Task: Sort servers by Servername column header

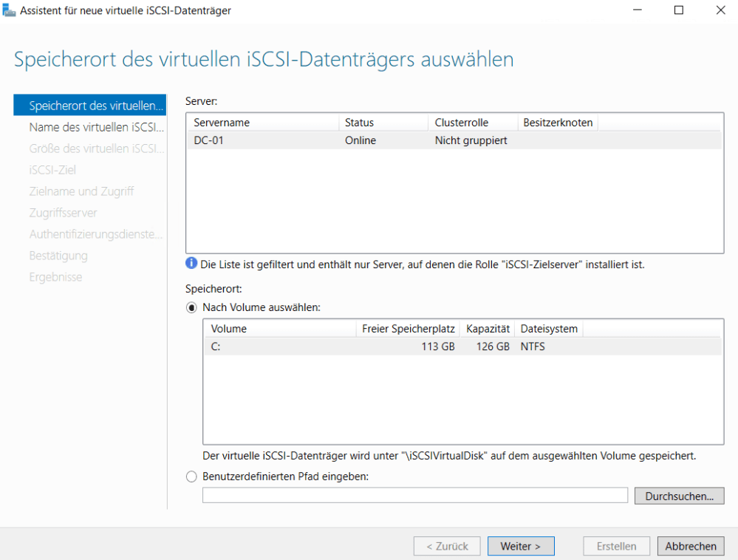Action: click(x=262, y=123)
